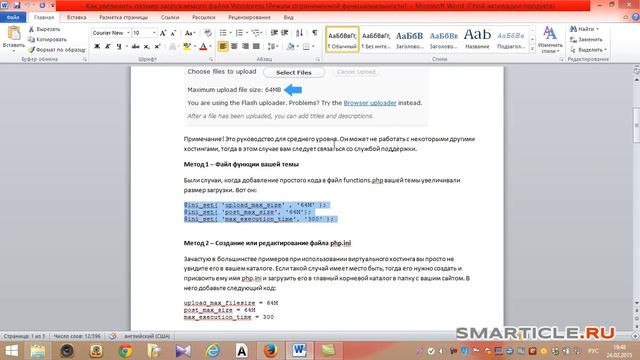
Task: Apply the Обычный style
Action: pyautogui.click(x=342, y=40)
